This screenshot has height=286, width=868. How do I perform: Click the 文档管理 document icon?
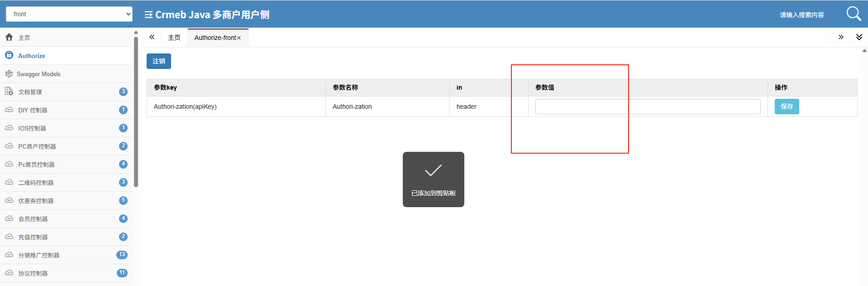tap(9, 91)
